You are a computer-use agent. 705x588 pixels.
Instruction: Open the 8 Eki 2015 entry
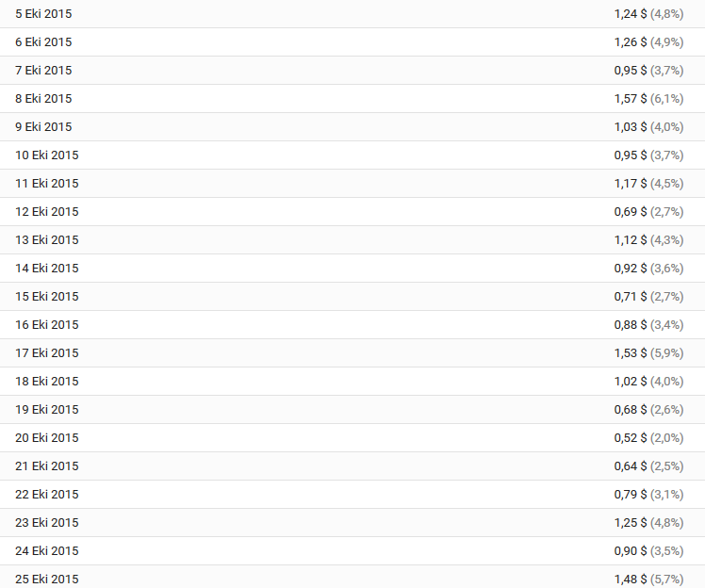(352, 98)
